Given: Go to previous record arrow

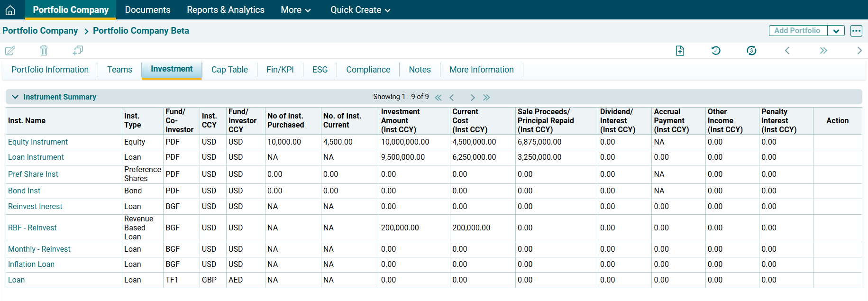Looking at the screenshot, I should click(787, 51).
